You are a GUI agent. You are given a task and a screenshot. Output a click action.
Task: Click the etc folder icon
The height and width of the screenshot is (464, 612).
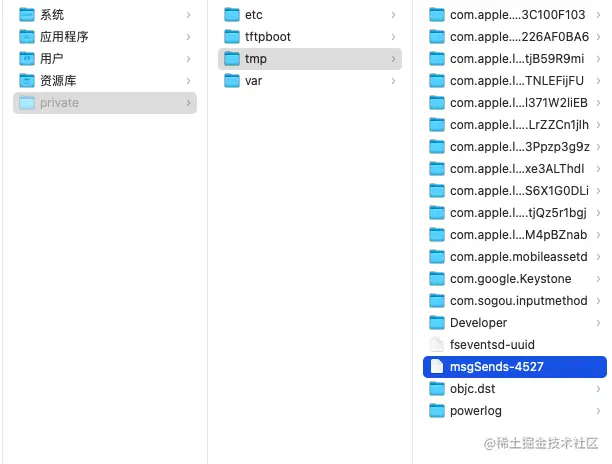click(232, 15)
